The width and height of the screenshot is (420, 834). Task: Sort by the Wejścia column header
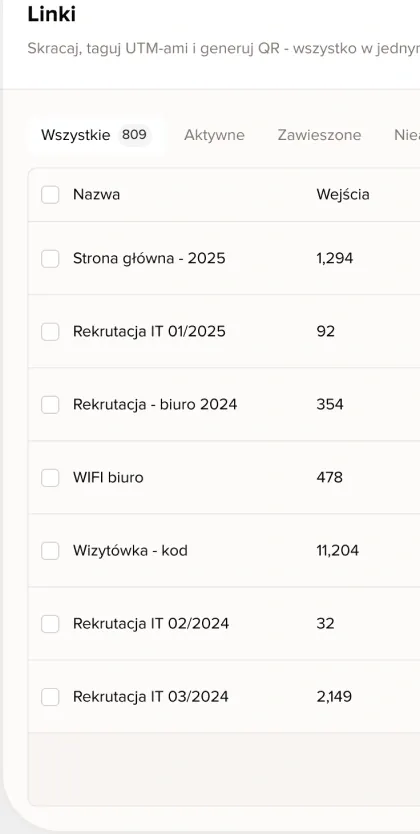[x=343, y=195]
